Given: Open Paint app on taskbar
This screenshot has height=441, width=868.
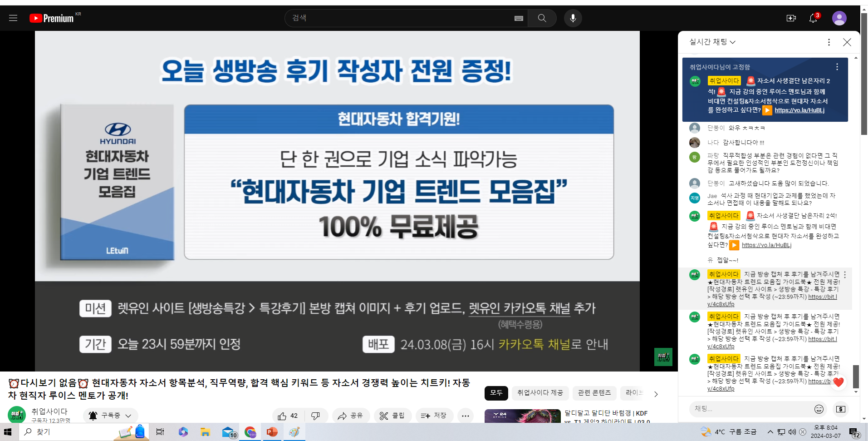Looking at the screenshot, I should (x=294, y=432).
